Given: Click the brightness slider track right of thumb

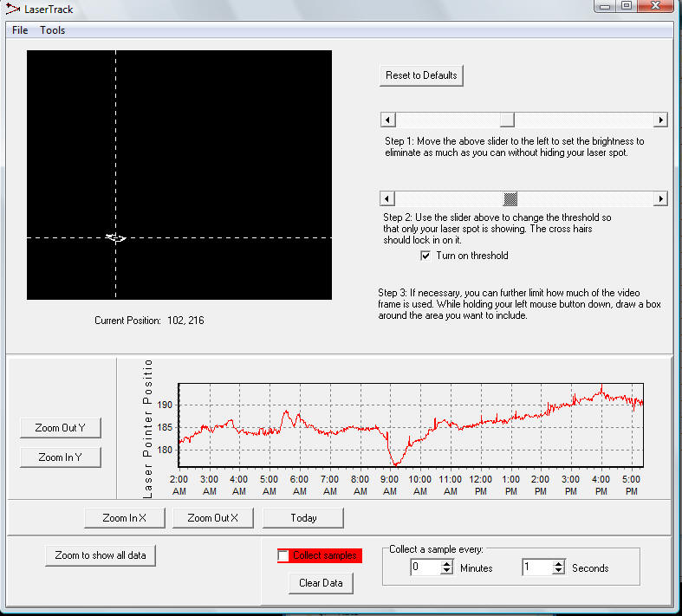Looking at the screenshot, I should tap(584, 120).
